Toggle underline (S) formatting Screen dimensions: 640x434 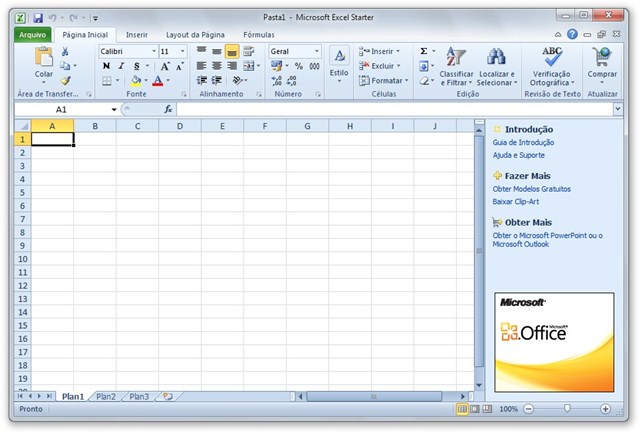tap(136, 66)
